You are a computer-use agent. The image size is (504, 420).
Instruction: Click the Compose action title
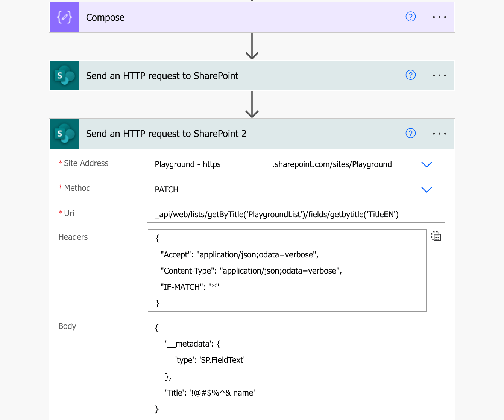pyautogui.click(x=105, y=17)
